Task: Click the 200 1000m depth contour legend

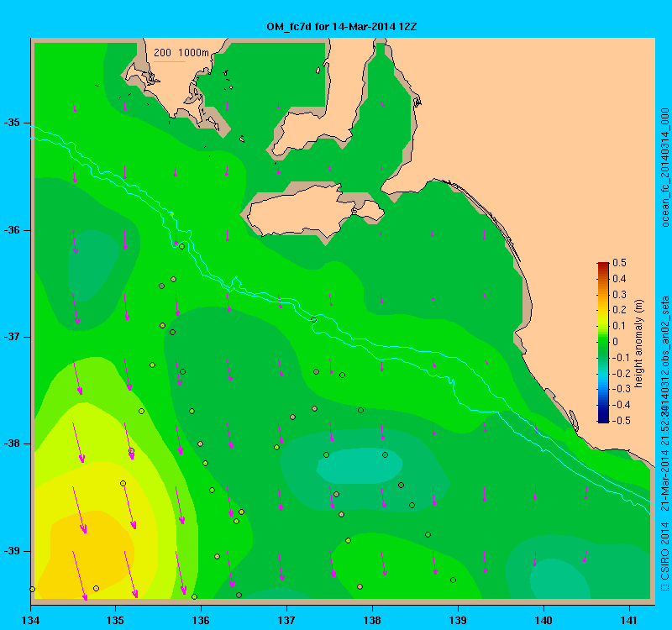Action: point(181,53)
